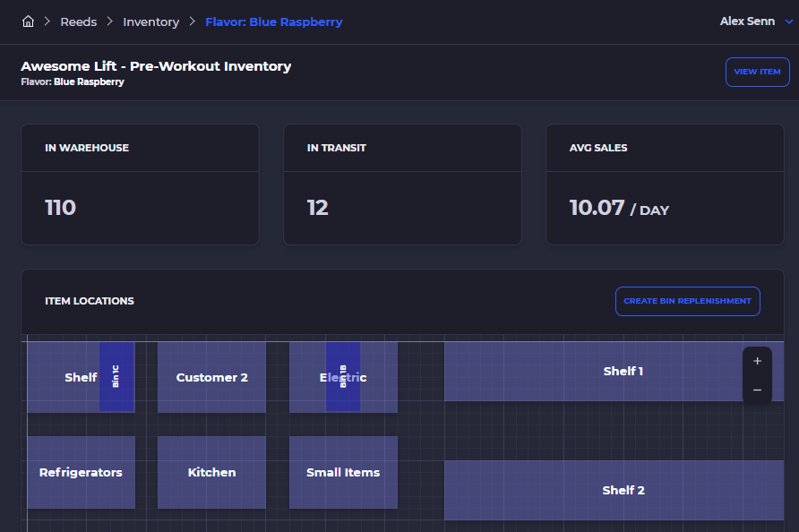The height and width of the screenshot is (532, 799).
Task: Select the Small Items zone
Action: pyautogui.click(x=343, y=472)
